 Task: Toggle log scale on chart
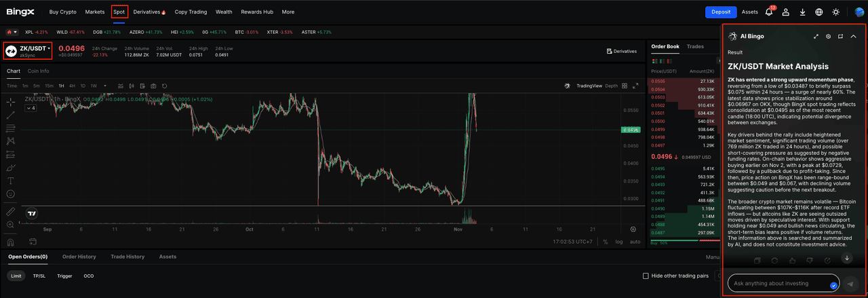coord(619,241)
